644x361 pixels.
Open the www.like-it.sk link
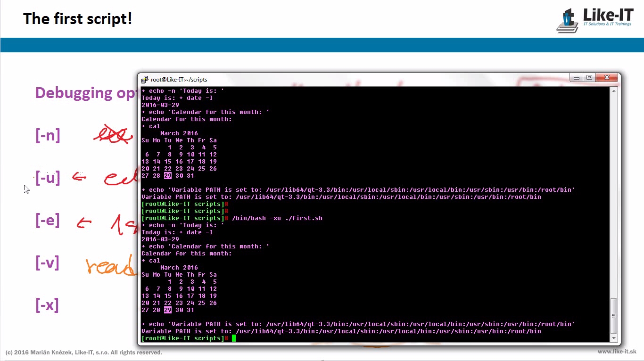click(617, 352)
